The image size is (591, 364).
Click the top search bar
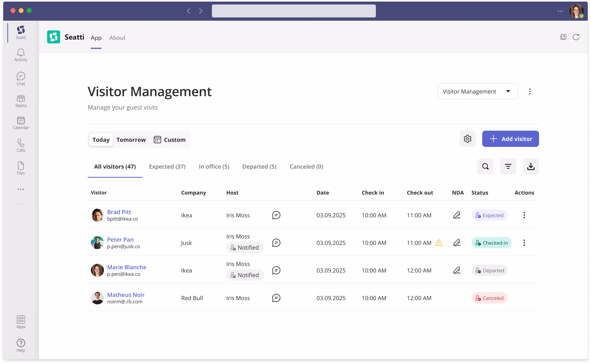coord(294,11)
